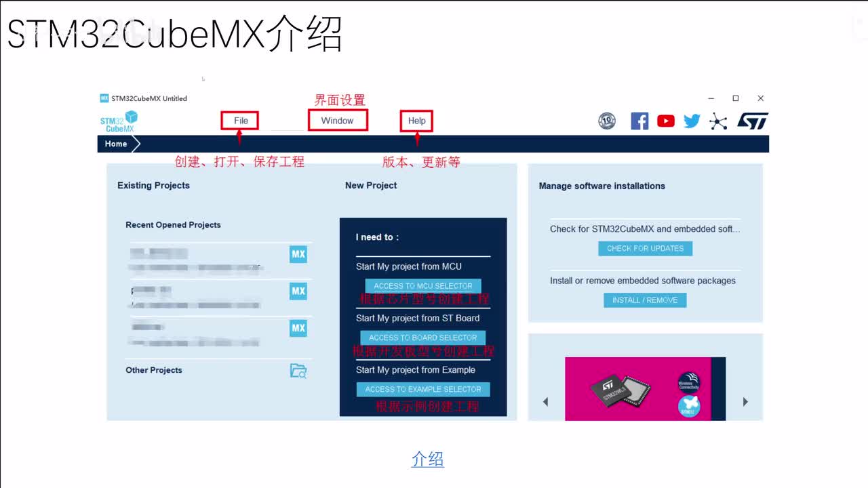Open the 介绍 hyperlink

tap(428, 459)
